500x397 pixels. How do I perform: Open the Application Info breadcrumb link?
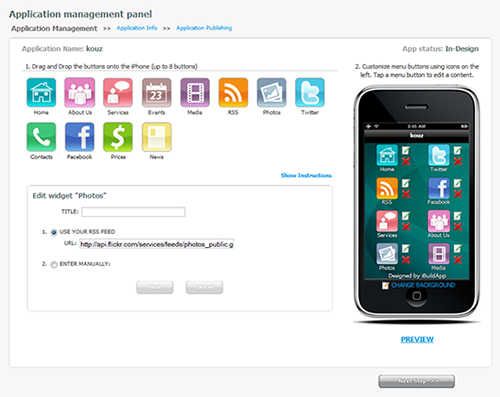[137, 28]
